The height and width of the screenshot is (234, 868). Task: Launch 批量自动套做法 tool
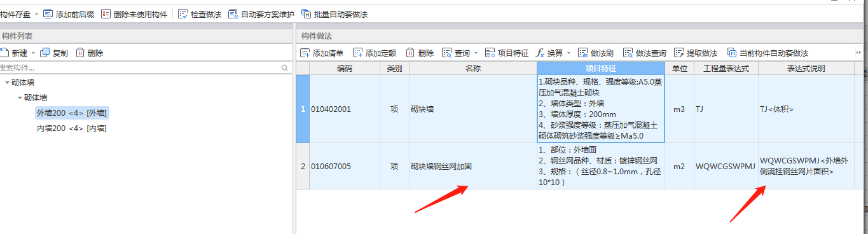point(334,14)
